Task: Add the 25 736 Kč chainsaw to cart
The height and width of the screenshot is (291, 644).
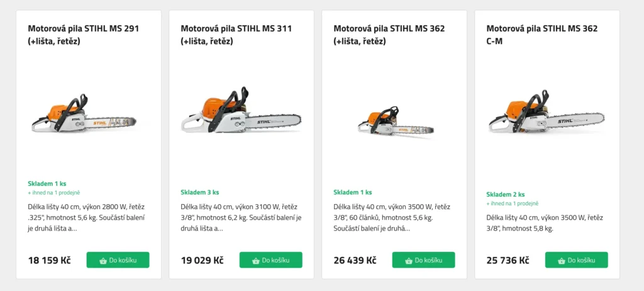Action: pyautogui.click(x=577, y=260)
